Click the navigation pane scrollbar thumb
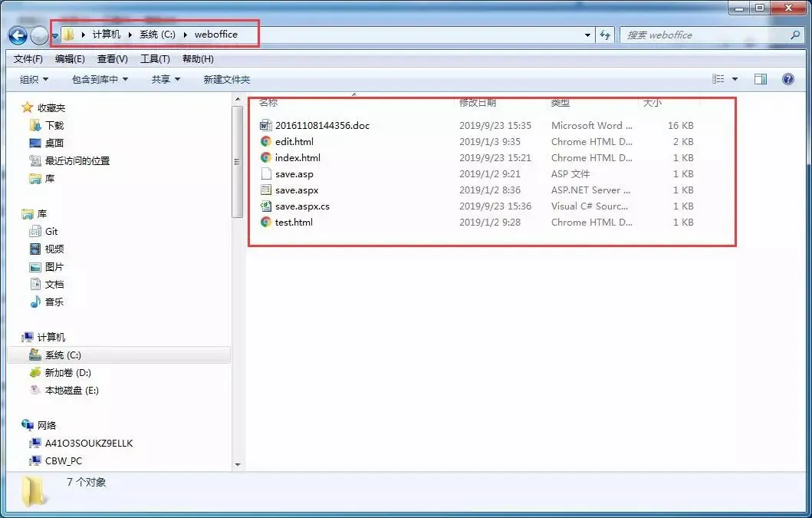Viewport: 812px width, 518px height. point(238,162)
